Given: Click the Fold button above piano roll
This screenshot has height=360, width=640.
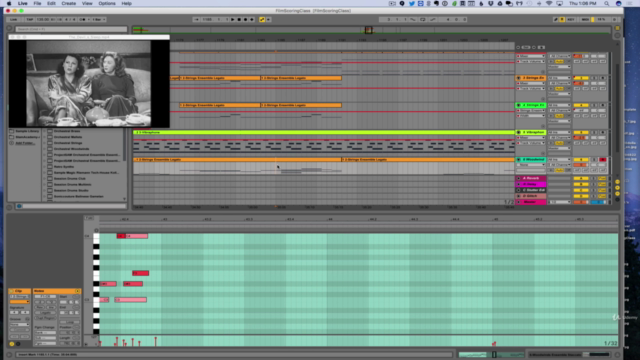Looking at the screenshot, I should pos(89,218).
